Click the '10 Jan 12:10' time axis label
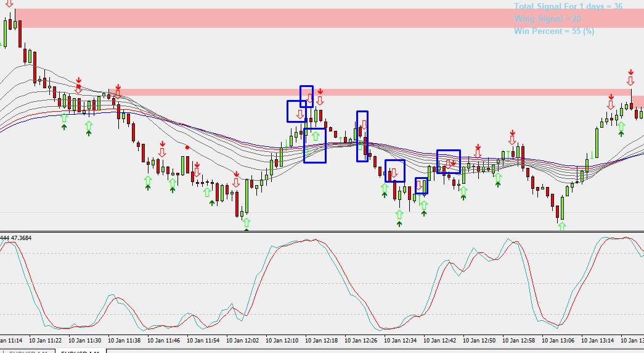This screenshot has height=353, width=644. (282, 341)
